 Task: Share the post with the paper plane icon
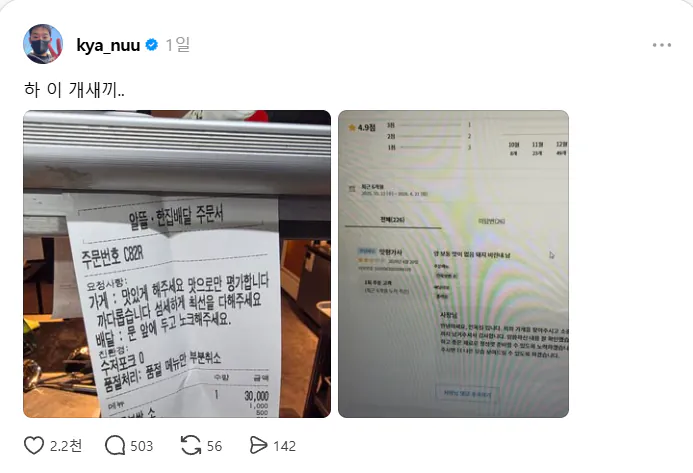pyautogui.click(x=259, y=446)
